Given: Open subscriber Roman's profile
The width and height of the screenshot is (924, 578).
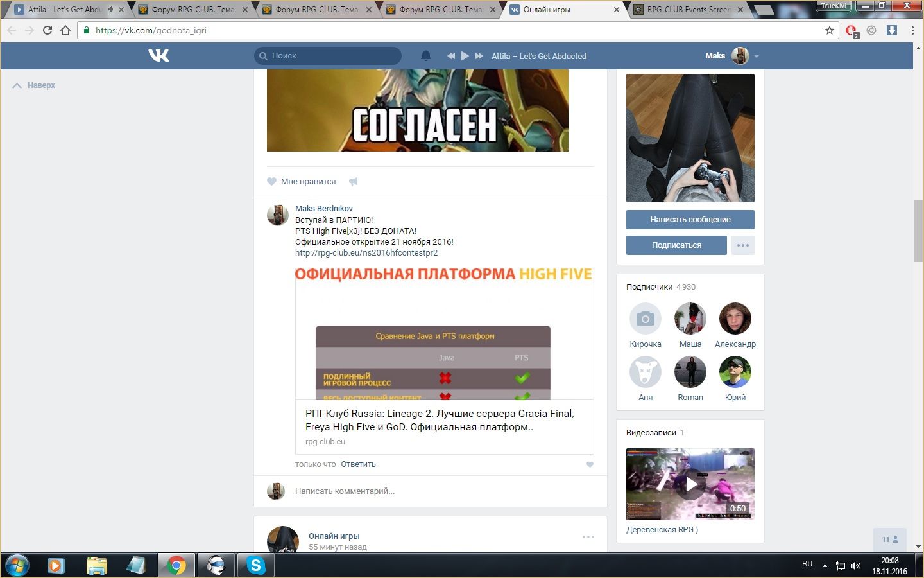Looking at the screenshot, I should click(x=690, y=379).
